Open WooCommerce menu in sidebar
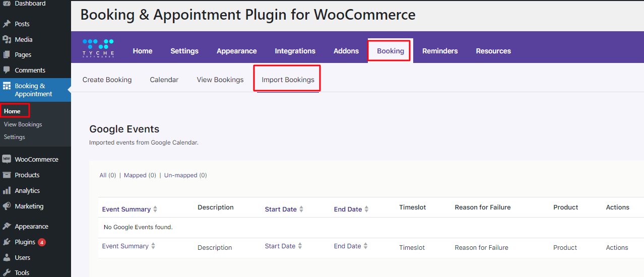The height and width of the screenshot is (277, 644). [37, 159]
